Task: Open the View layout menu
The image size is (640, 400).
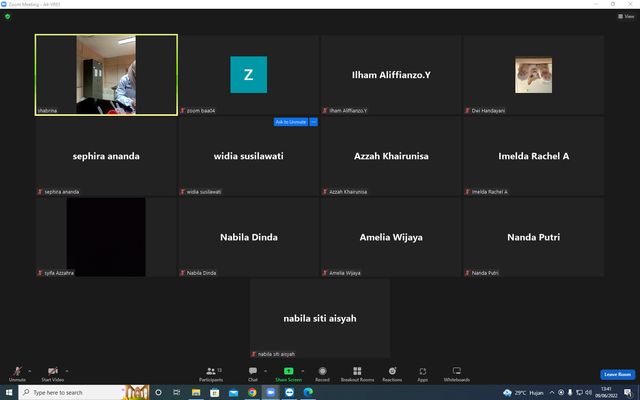Action: (626, 16)
